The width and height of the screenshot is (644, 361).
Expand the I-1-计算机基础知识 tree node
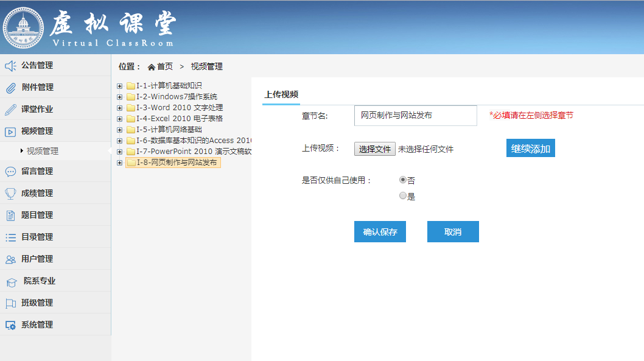pos(120,86)
